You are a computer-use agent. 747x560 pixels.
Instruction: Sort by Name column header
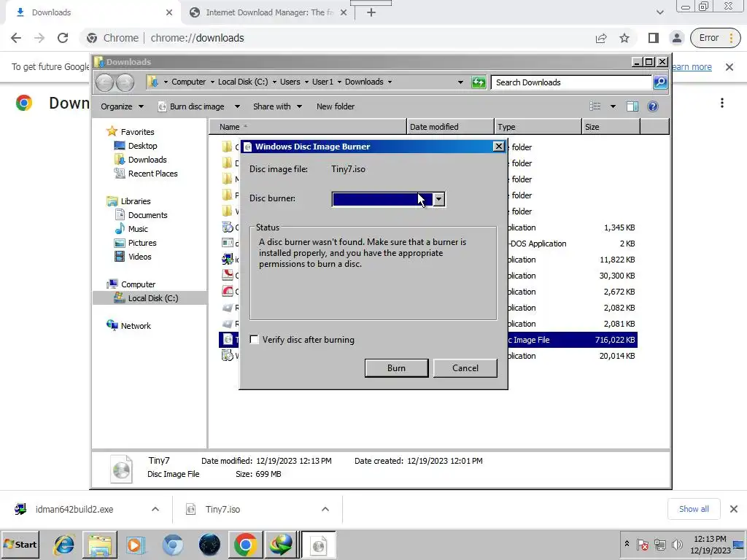[308, 127]
